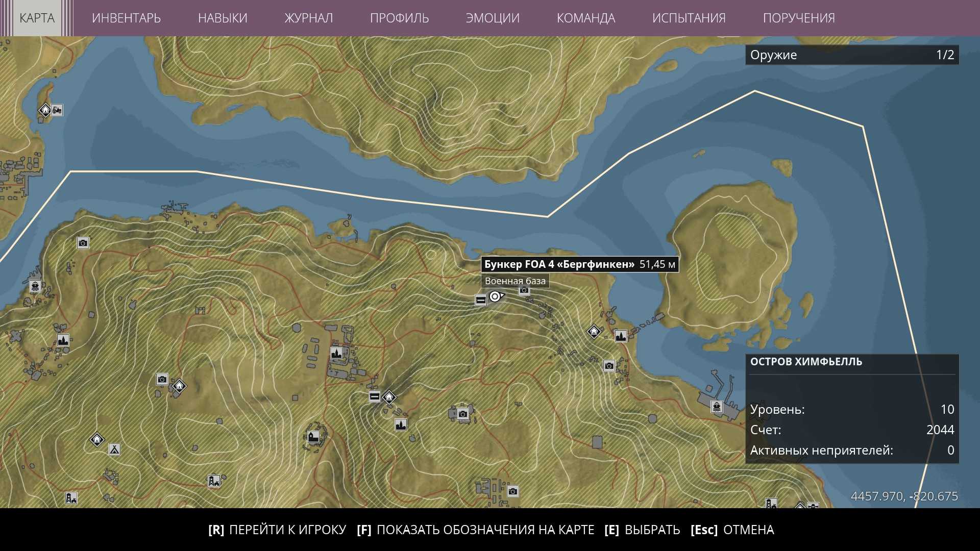Toggle map legend with Показать обозначения на карте
Viewport: 980px width, 551px height.
(x=476, y=530)
